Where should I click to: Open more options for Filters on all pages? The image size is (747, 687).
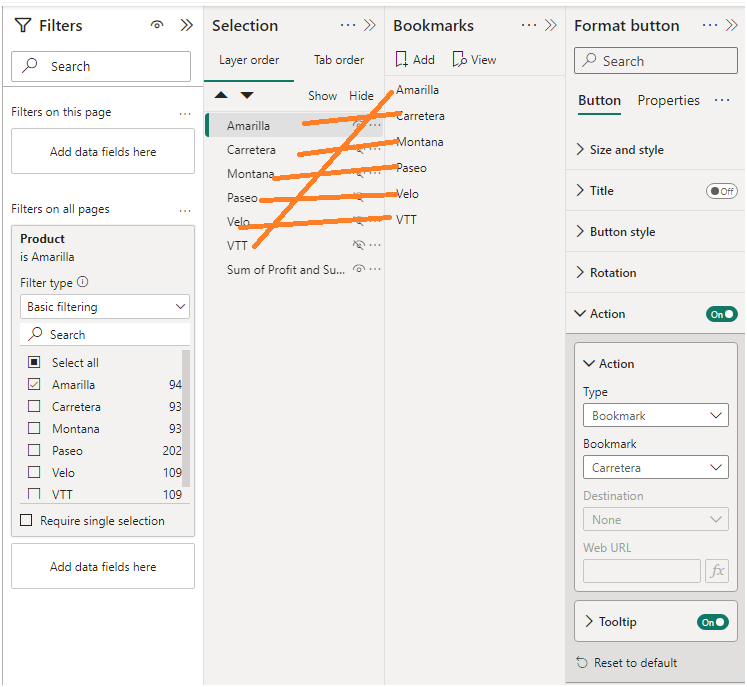point(185,211)
